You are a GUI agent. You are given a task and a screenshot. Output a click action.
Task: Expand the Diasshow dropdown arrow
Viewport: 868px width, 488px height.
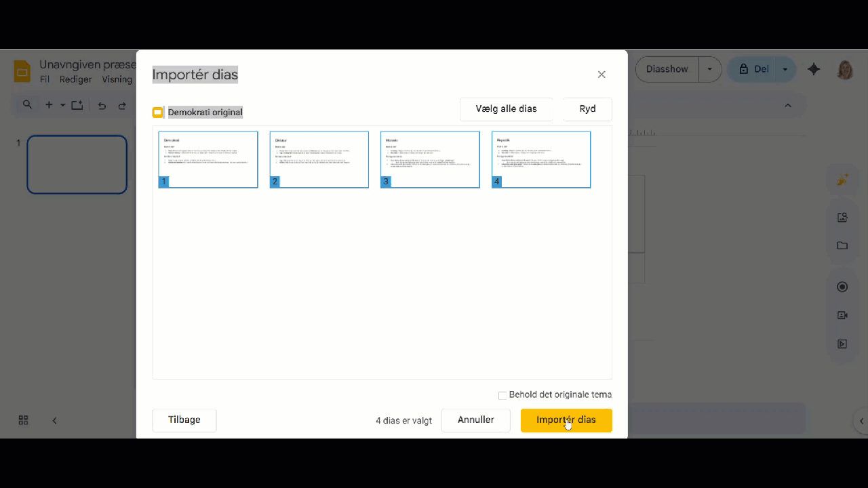click(710, 69)
